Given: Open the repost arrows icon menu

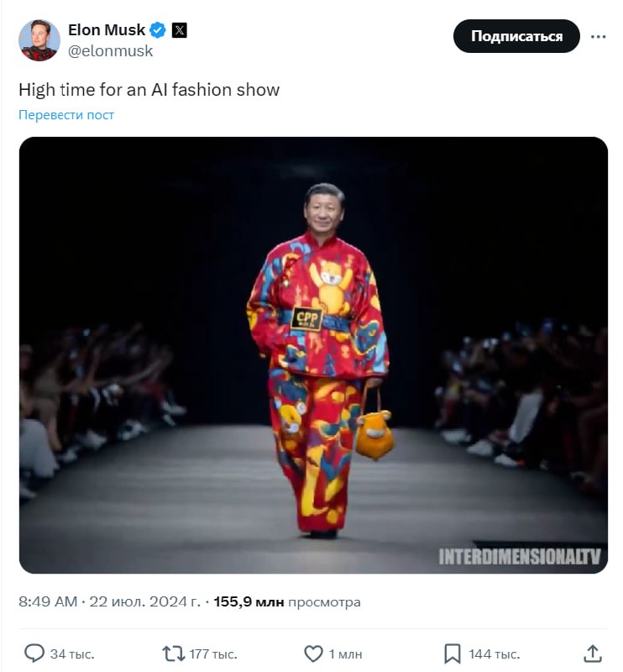Looking at the screenshot, I should click(173, 653).
